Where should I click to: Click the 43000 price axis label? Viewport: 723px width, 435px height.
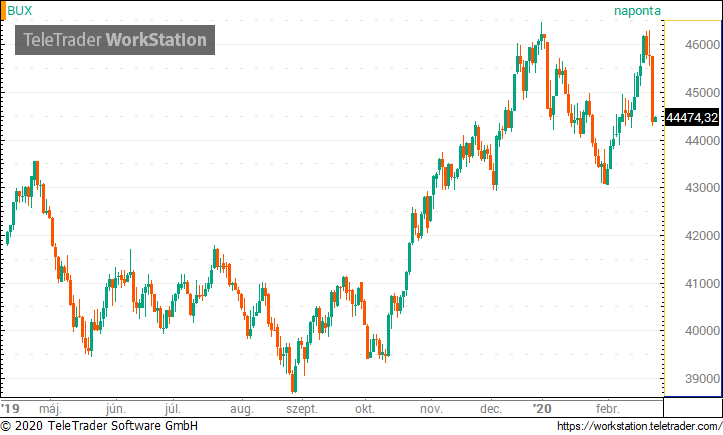702,188
